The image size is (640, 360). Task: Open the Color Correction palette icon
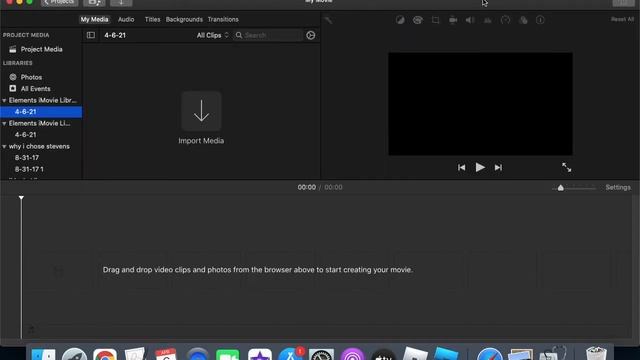coord(418,20)
